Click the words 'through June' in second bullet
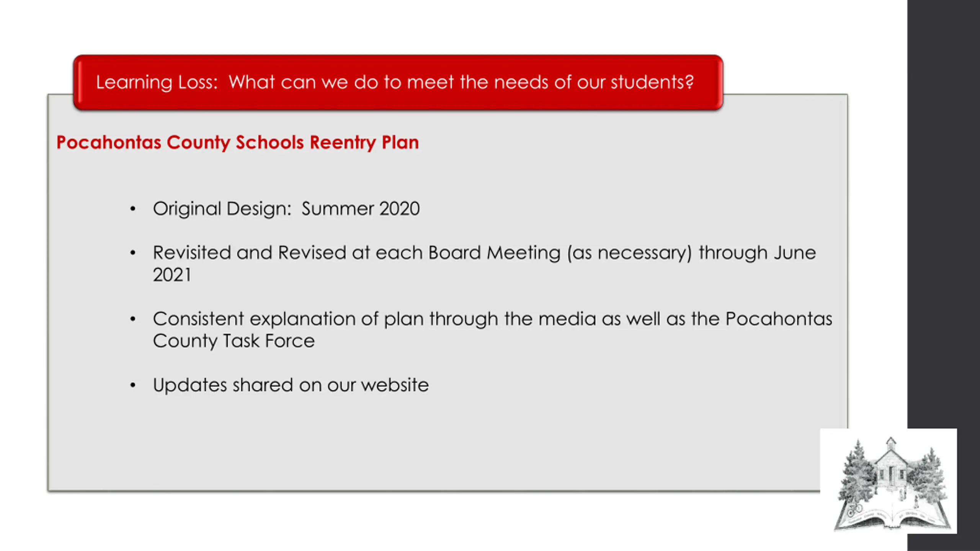 [x=757, y=253]
